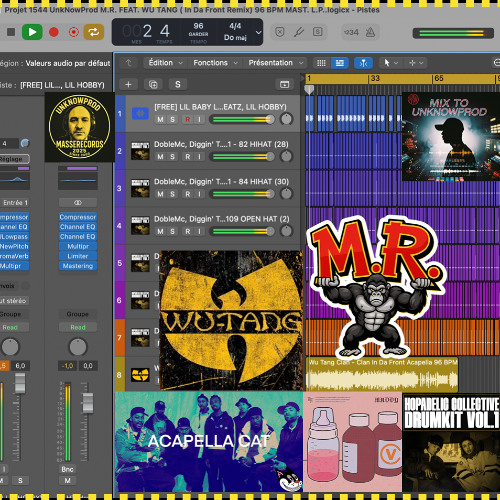Image resolution: width=500 pixels, height=500 pixels.
Task: Open the Mastering plug-in slot
Action: tap(78, 266)
